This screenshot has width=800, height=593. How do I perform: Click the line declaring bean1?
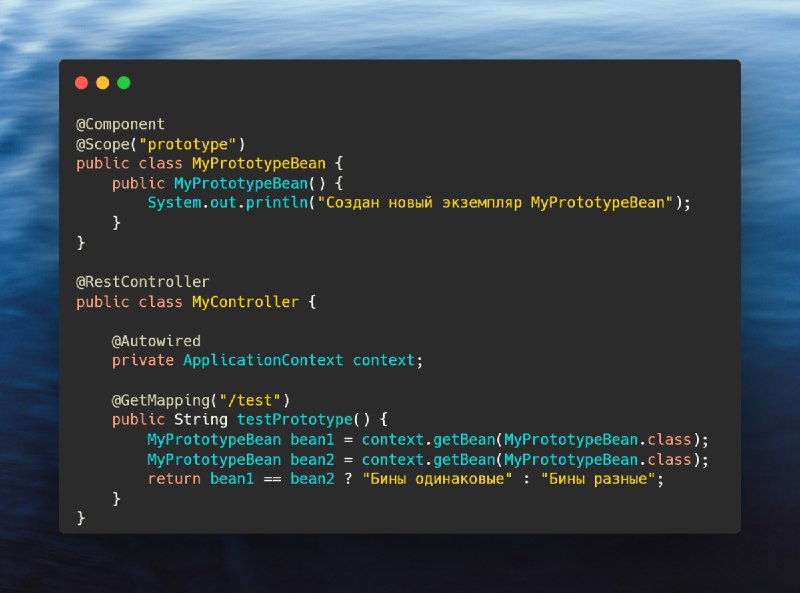(428, 439)
